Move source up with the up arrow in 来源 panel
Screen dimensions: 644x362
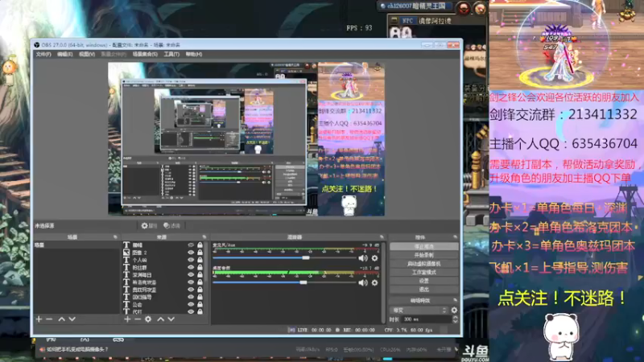[160, 319]
